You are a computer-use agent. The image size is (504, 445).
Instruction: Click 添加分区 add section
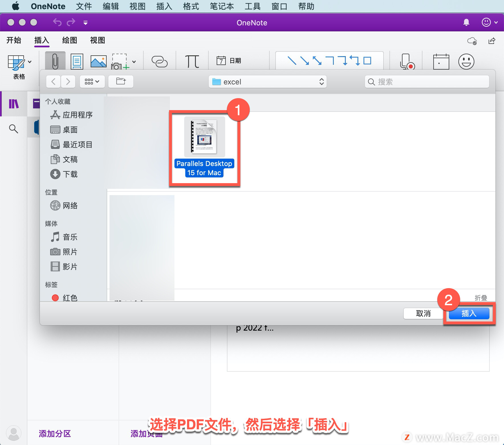tap(55, 434)
